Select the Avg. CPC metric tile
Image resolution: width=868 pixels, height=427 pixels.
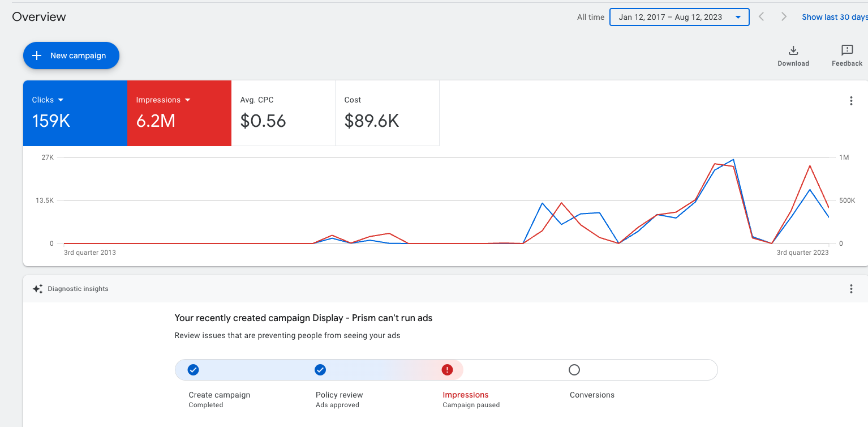click(x=283, y=113)
